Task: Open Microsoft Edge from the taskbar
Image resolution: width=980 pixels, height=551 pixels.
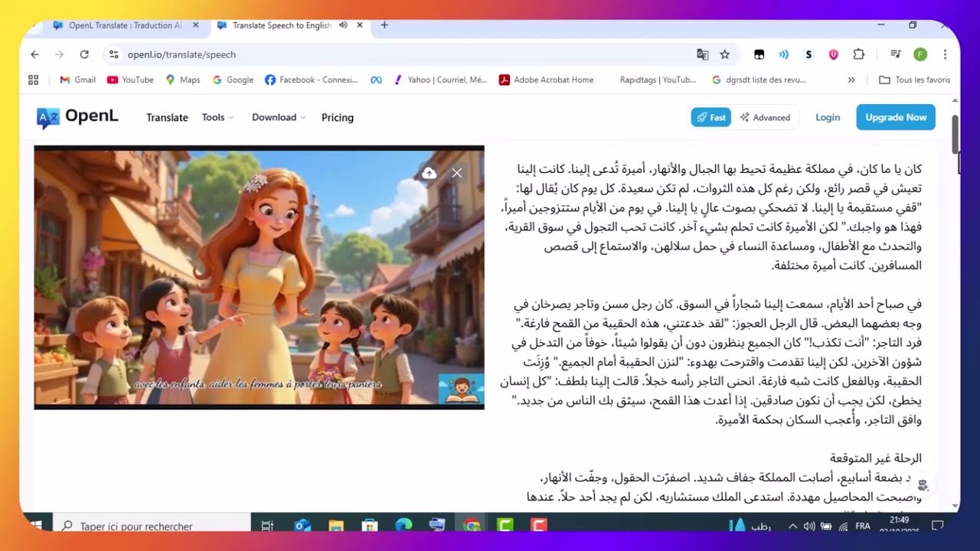Action: [403, 526]
